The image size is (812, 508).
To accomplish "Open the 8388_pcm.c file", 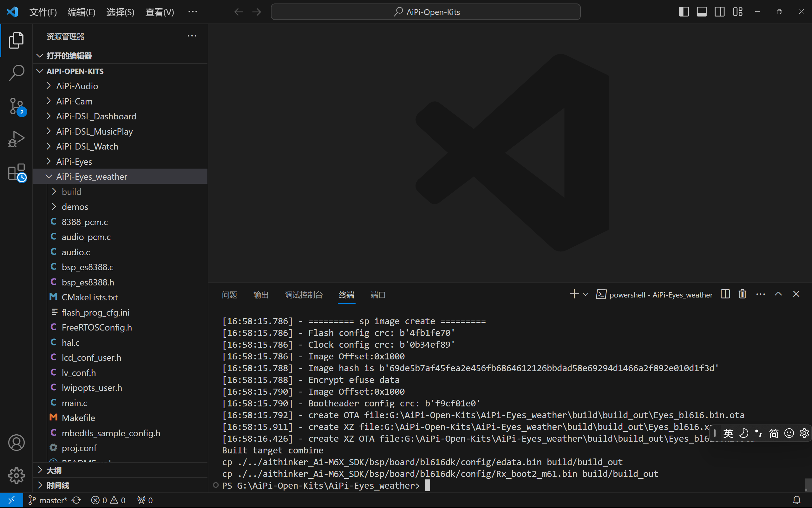I will (x=120, y=222).
